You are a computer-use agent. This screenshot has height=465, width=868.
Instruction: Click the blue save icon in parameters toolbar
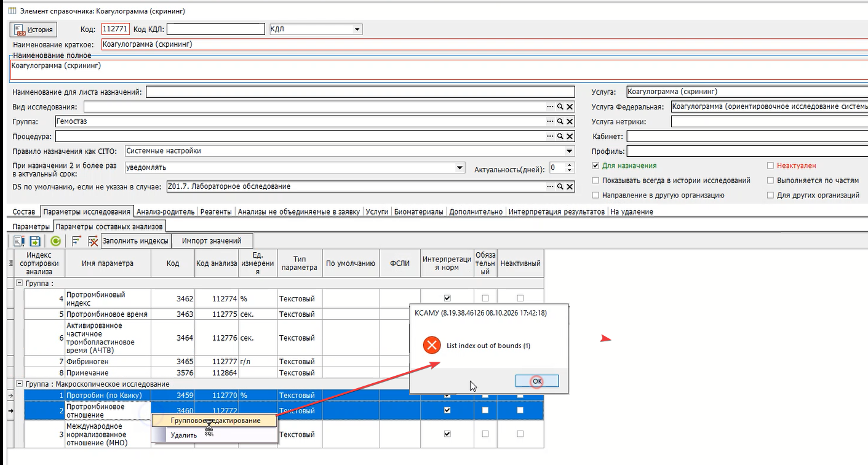click(35, 241)
